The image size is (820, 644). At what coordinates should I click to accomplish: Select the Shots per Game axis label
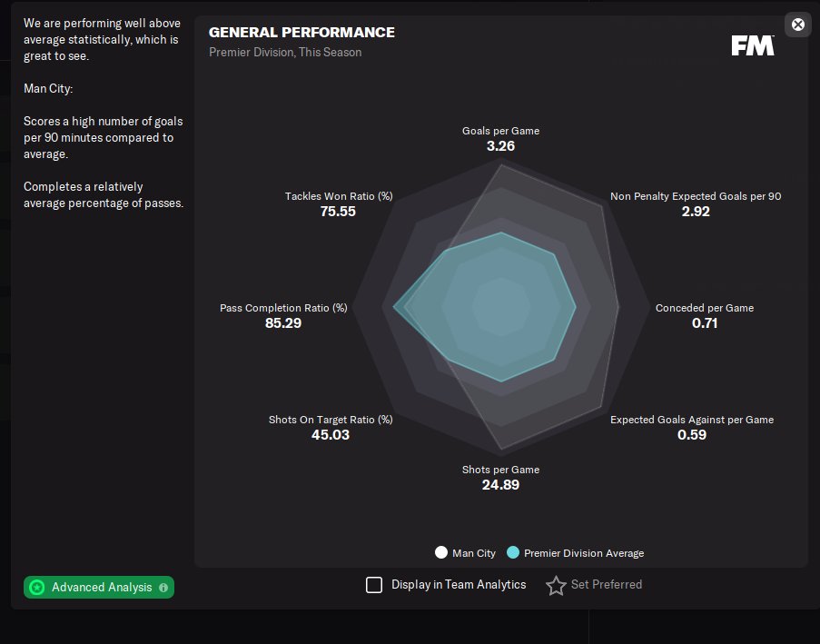pos(500,470)
